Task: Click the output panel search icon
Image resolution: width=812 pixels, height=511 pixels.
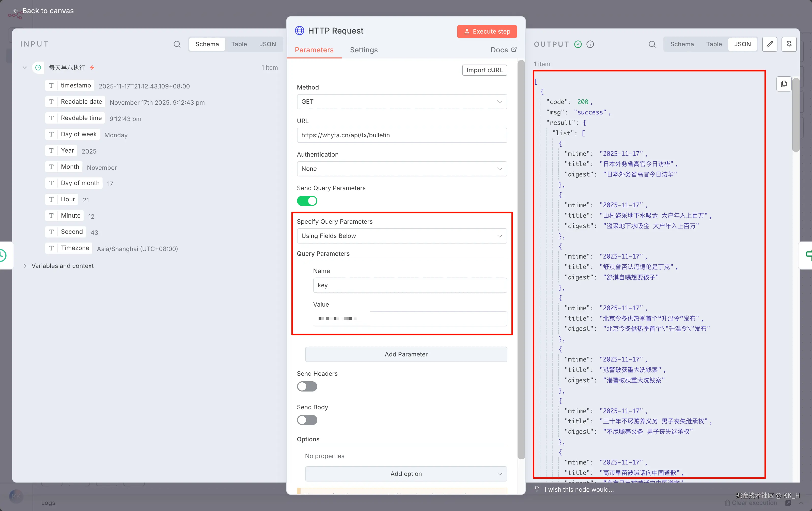Action: [x=652, y=44]
